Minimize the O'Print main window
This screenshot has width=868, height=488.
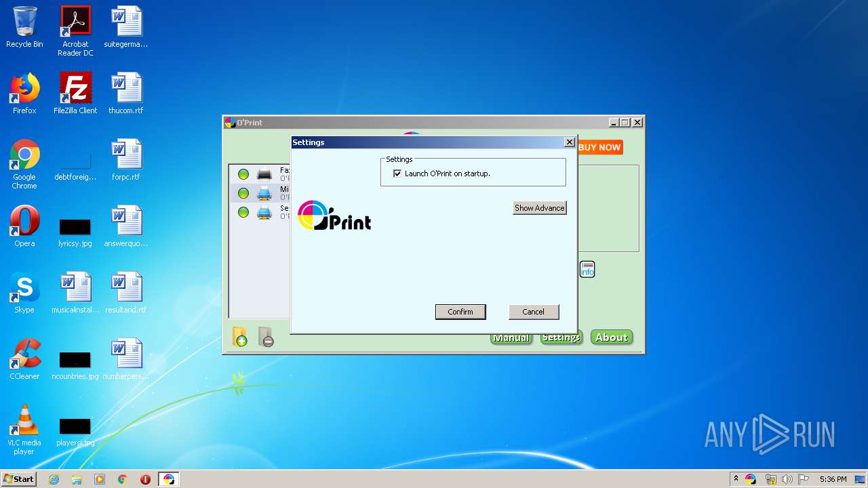click(x=614, y=123)
